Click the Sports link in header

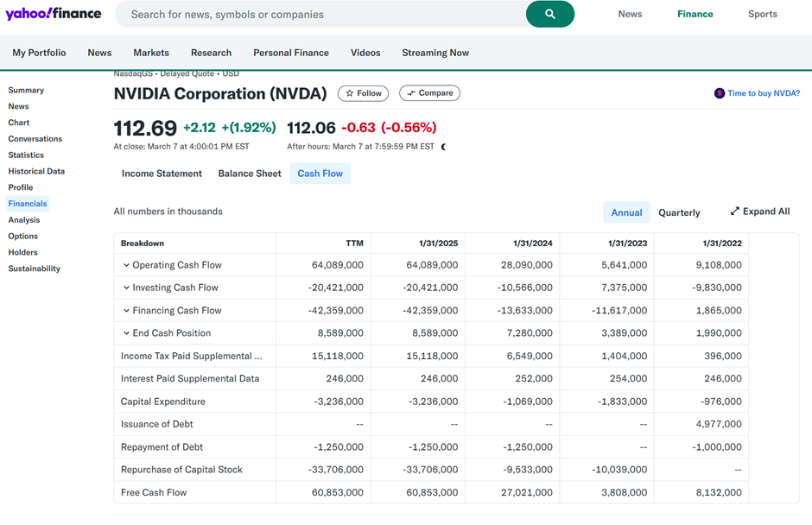click(762, 14)
